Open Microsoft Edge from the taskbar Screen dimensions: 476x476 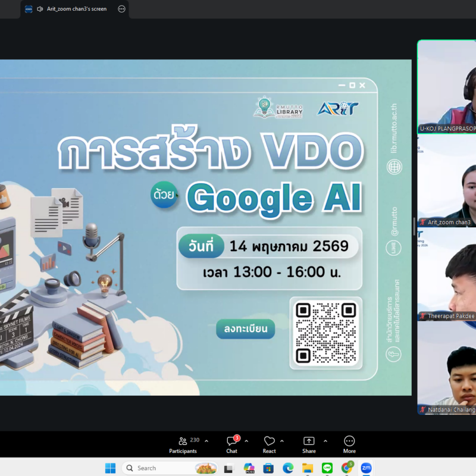288,468
